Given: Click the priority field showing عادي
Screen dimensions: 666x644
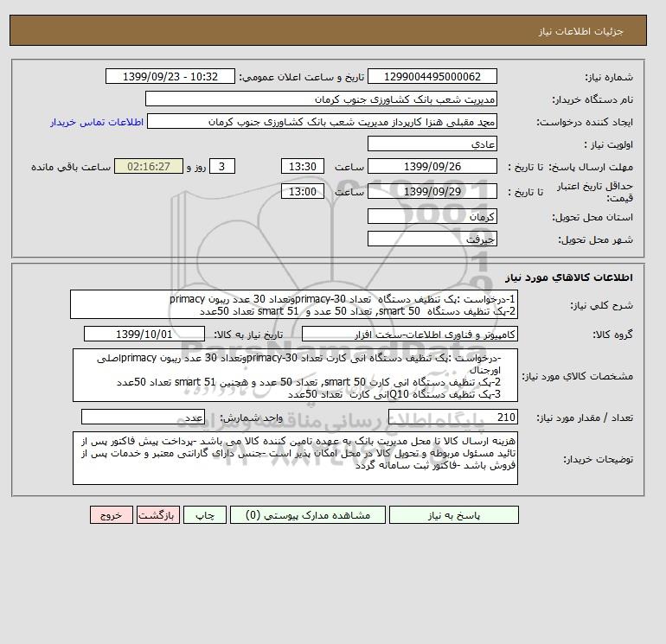Looking at the screenshot, I should point(432,143).
